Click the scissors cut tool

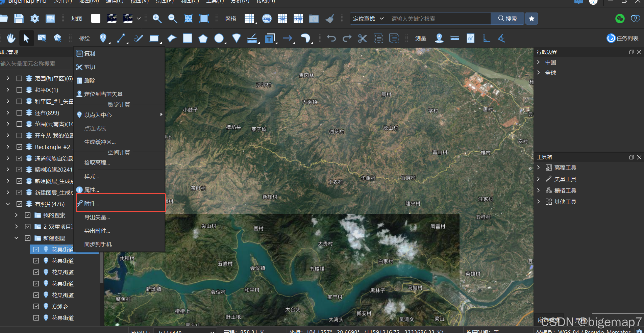click(363, 38)
